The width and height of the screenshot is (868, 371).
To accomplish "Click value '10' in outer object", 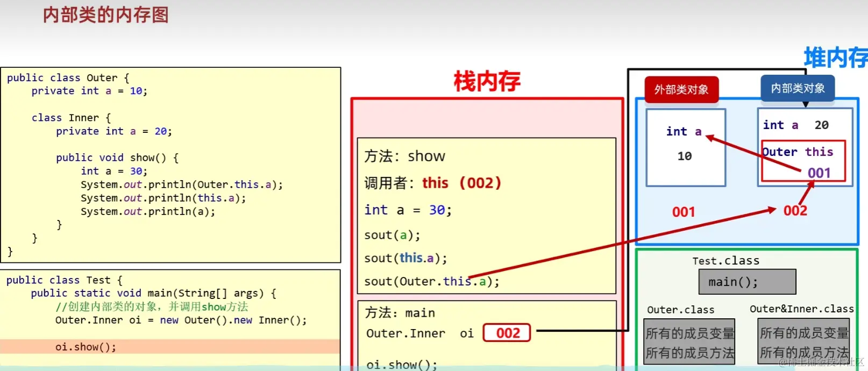I will (685, 156).
